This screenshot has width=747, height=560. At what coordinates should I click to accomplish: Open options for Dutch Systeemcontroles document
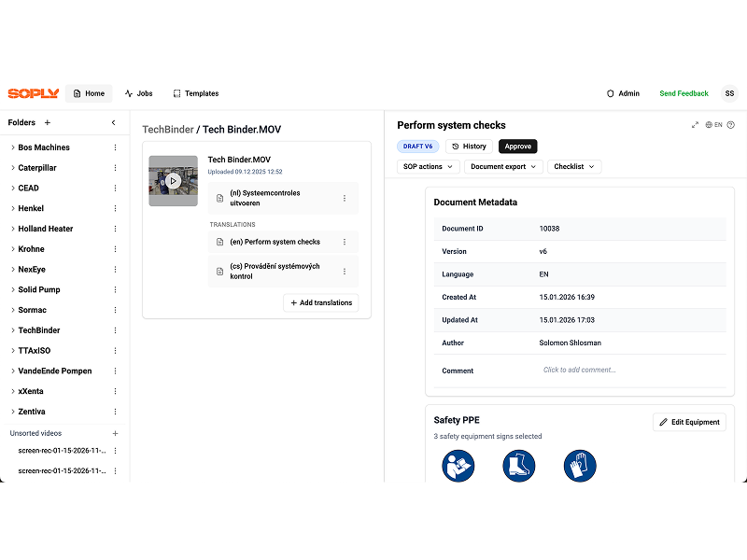345,198
